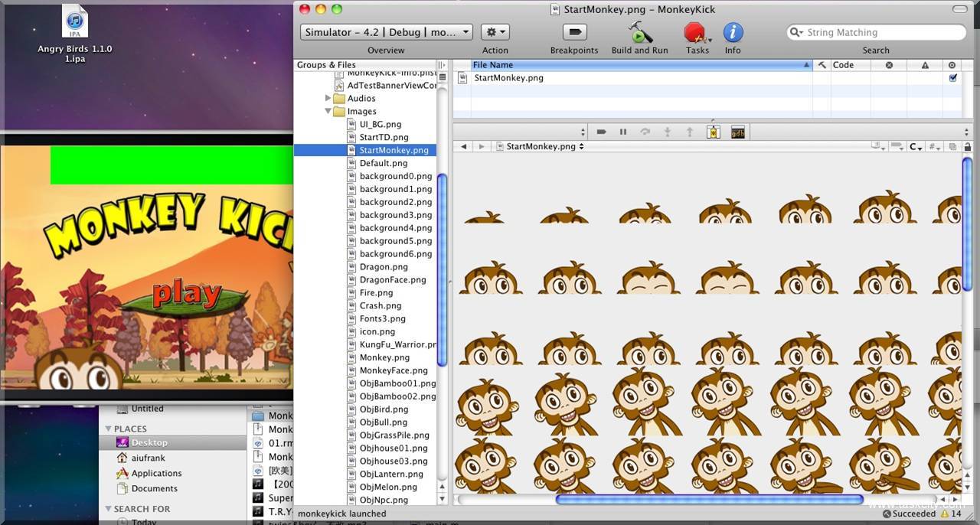Screen dimensions: 980x525
Task: Toggle the target checkbox for StartMonkey.png
Action: coord(952,77)
